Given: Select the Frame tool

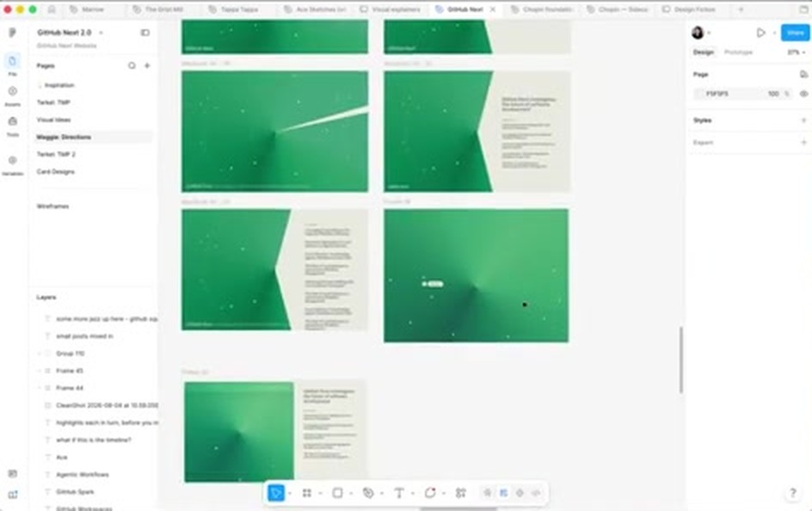Looking at the screenshot, I should tap(307, 493).
